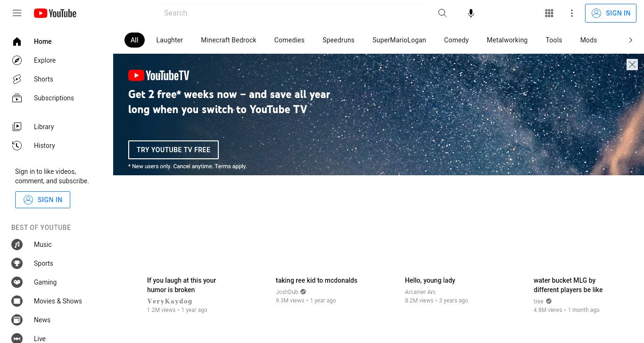
Task: Open the hamburger guide menu
Action: (17, 13)
